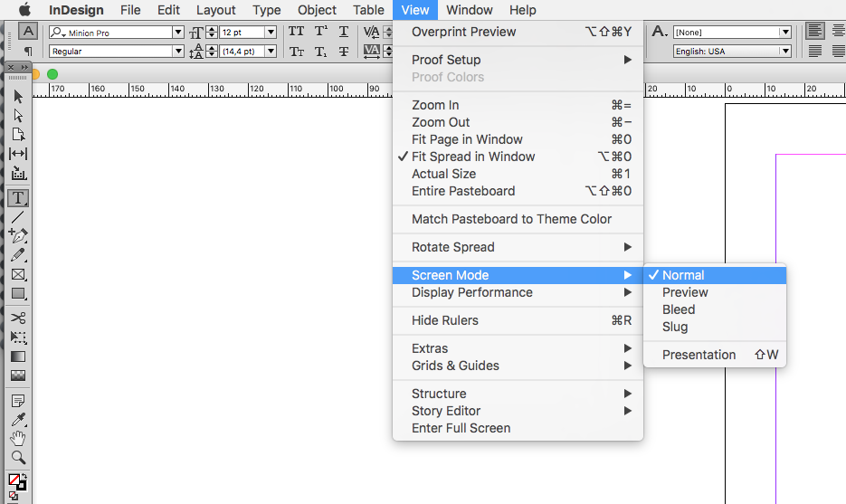Click Hide Rulers menu item
Image resolution: width=846 pixels, height=504 pixels.
click(518, 320)
